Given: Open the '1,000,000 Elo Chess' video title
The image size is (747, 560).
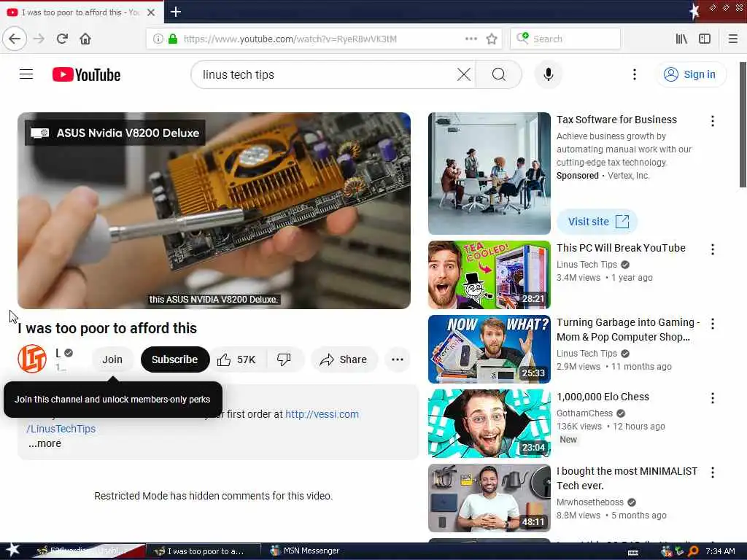Looking at the screenshot, I should point(603,397).
